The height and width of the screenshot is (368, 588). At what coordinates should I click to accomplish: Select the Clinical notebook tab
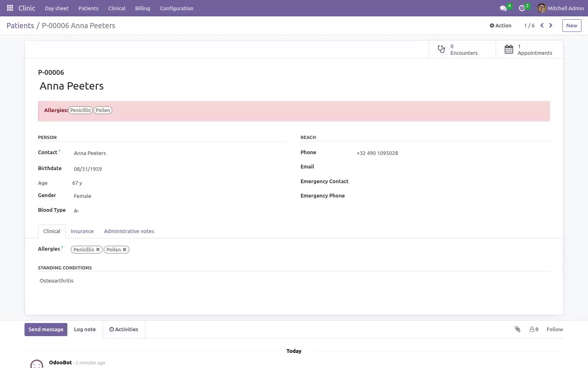point(52,231)
